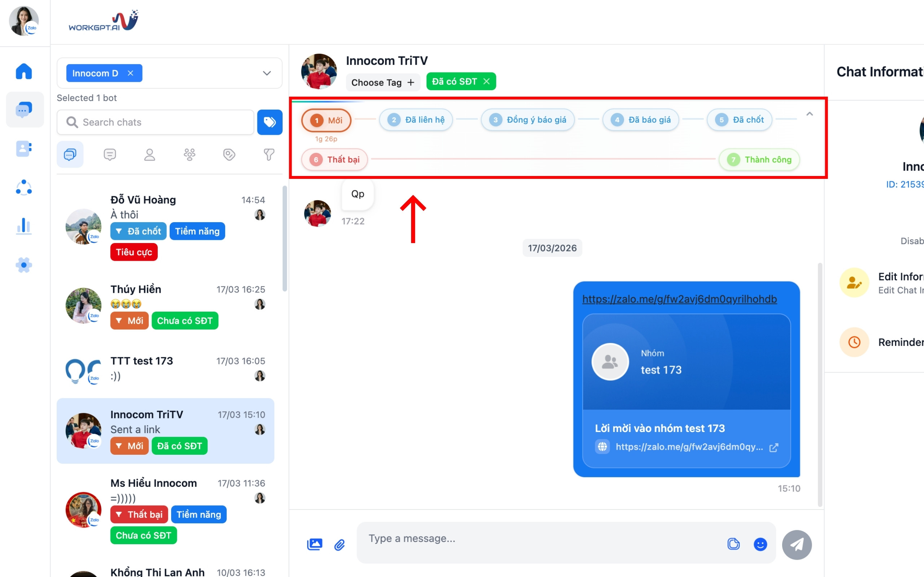The image size is (924, 577).
Task: Click the attach file paperclip icon
Action: point(339,544)
